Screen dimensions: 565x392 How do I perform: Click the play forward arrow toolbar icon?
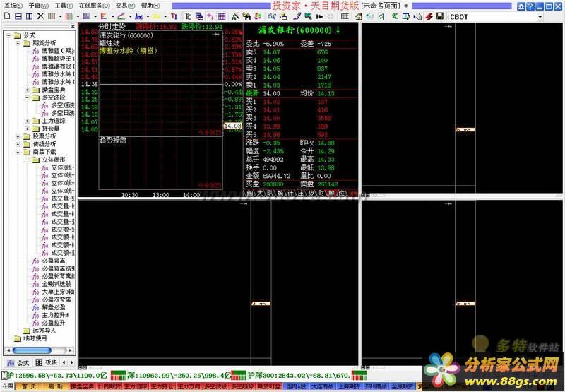[319, 16]
